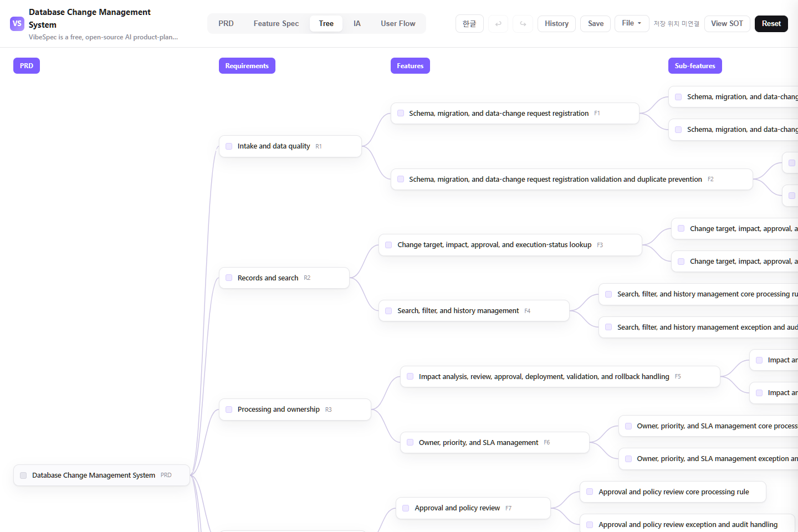Open the History panel
The width and height of the screenshot is (798, 532).
556,24
